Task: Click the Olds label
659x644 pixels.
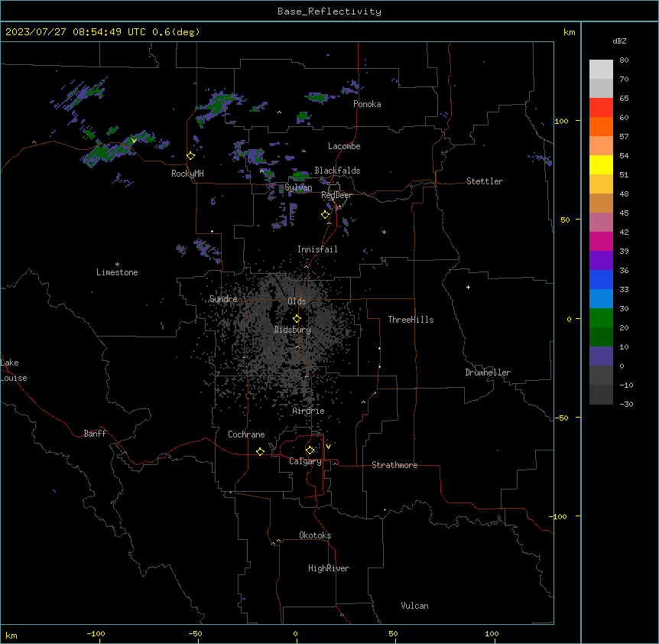Action: coord(297,301)
